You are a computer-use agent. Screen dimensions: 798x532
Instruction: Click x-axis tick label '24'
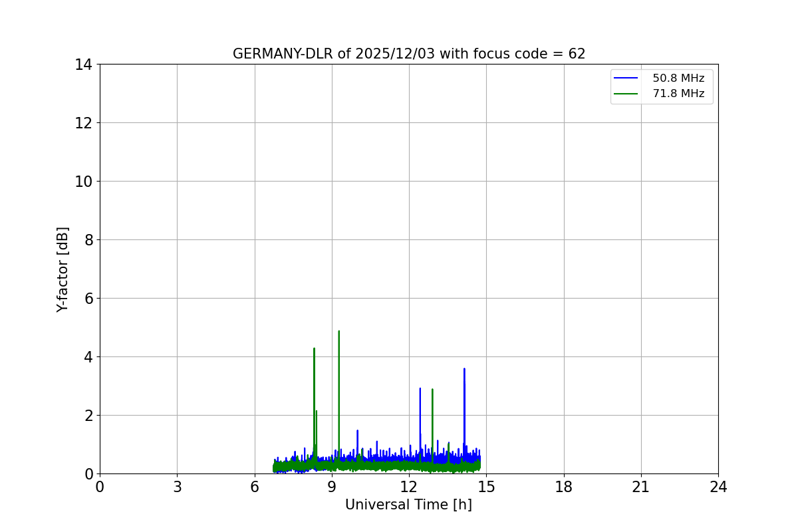coord(718,487)
